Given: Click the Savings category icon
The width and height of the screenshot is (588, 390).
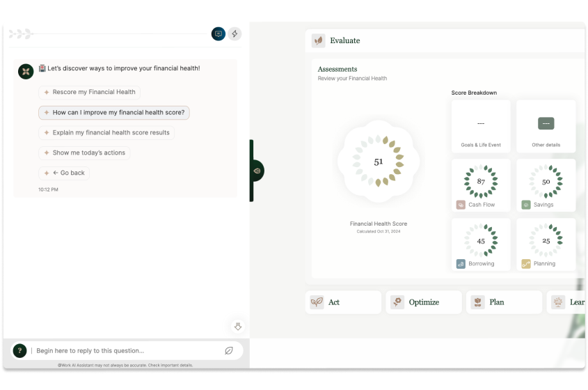Looking at the screenshot, I should coord(526,205).
